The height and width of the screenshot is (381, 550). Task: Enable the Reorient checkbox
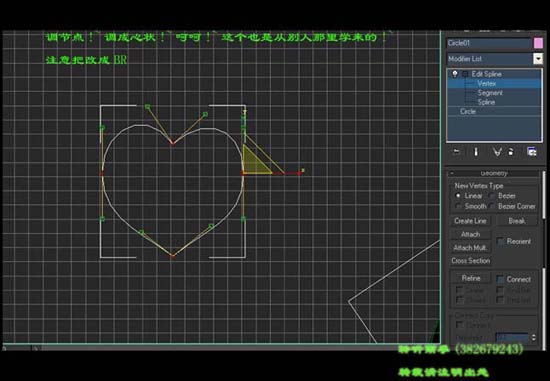(x=501, y=241)
